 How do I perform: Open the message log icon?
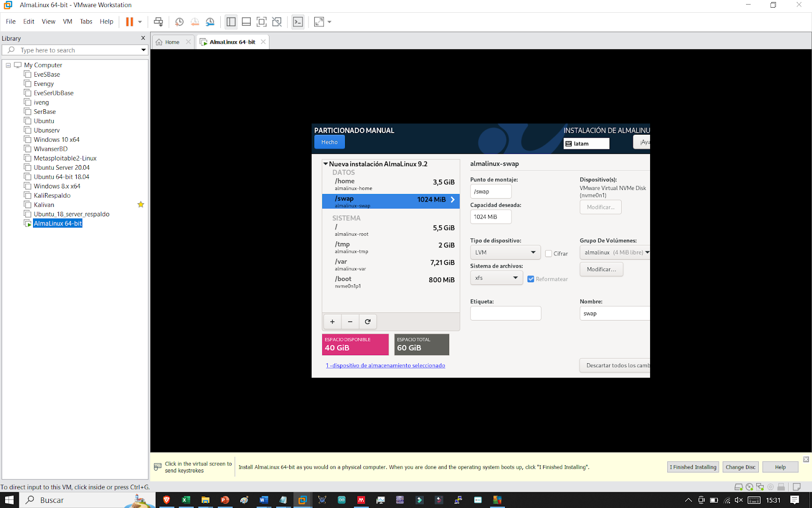pyautogui.click(x=797, y=487)
